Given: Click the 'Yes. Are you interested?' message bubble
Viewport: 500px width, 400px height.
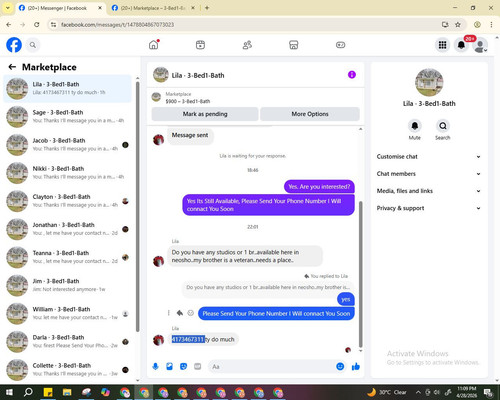Looking at the screenshot, I should point(319,187).
